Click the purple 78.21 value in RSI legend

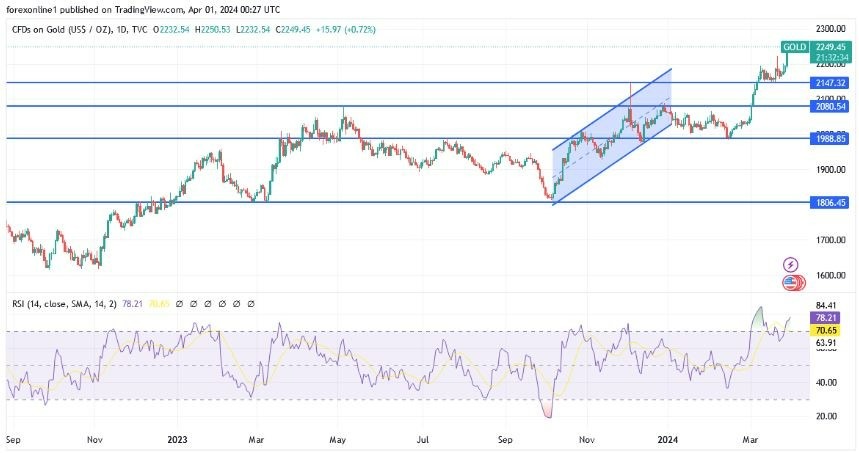tap(133, 303)
